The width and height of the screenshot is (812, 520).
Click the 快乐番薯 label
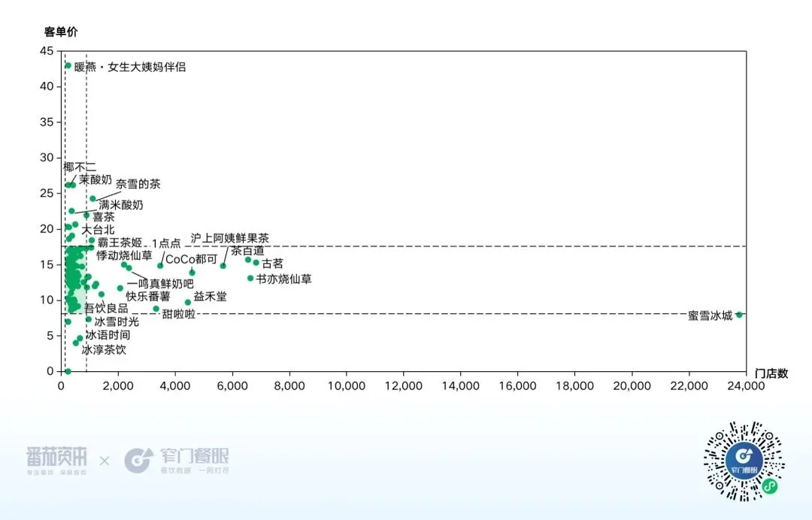pyautogui.click(x=148, y=297)
